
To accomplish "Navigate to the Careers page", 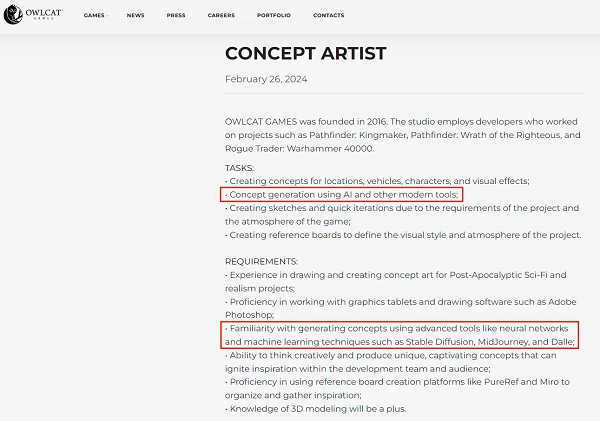I will coord(221,16).
